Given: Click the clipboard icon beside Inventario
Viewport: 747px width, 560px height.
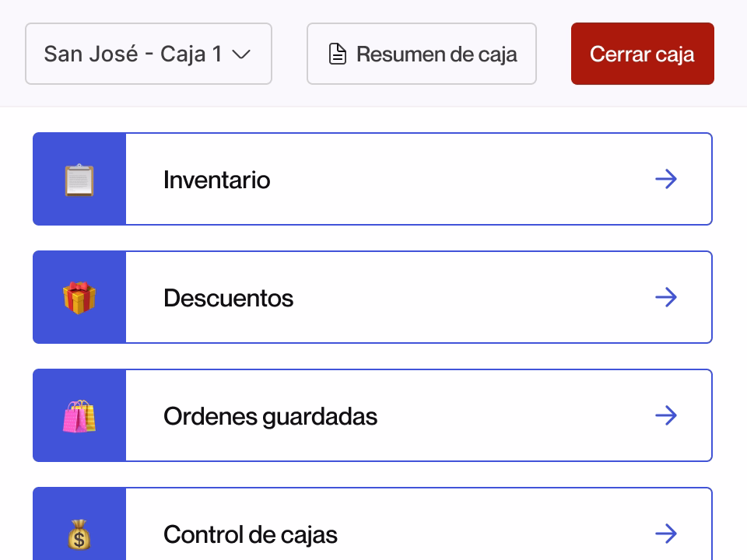Looking at the screenshot, I should pyautogui.click(x=79, y=180).
